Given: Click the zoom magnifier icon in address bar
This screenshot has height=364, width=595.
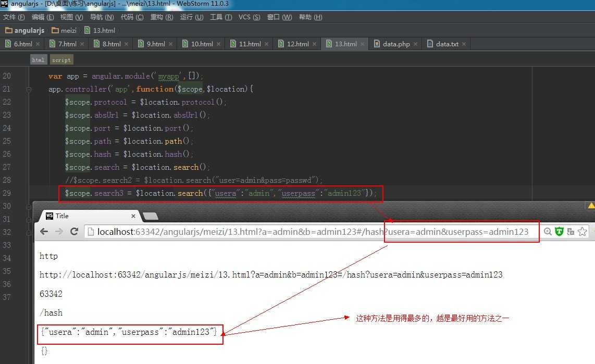Looking at the screenshot, I should [x=548, y=232].
